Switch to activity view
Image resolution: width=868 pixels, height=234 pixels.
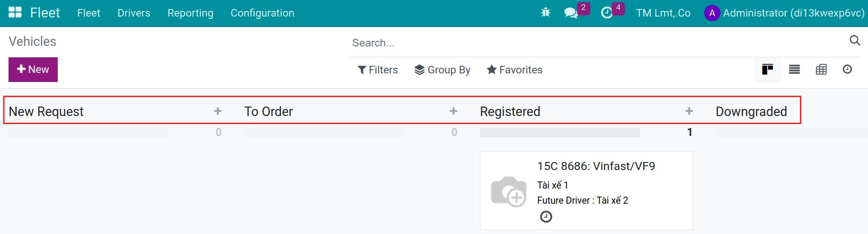(x=847, y=70)
